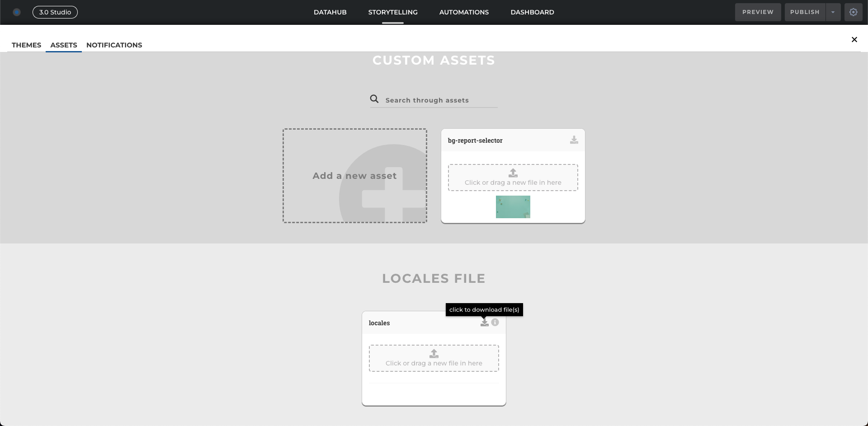
Task: Open the Publish dropdown arrow
Action: pos(833,12)
